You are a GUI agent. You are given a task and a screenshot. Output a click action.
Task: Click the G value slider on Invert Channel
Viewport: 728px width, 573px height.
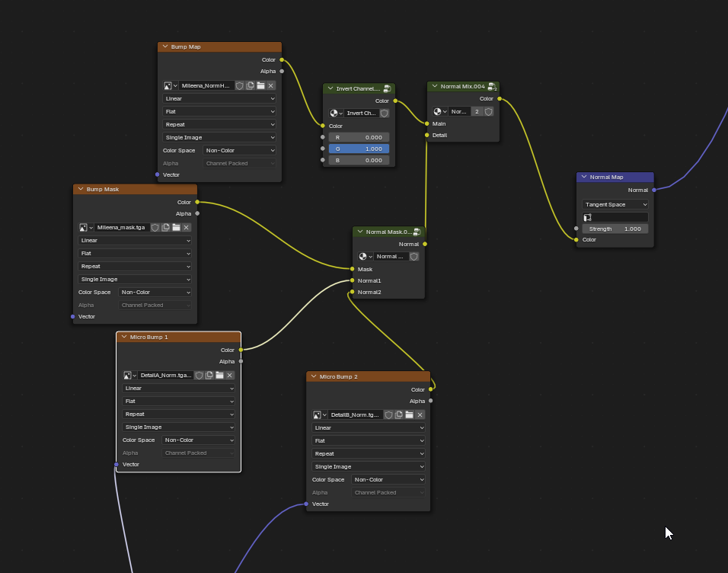coord(359,149)
